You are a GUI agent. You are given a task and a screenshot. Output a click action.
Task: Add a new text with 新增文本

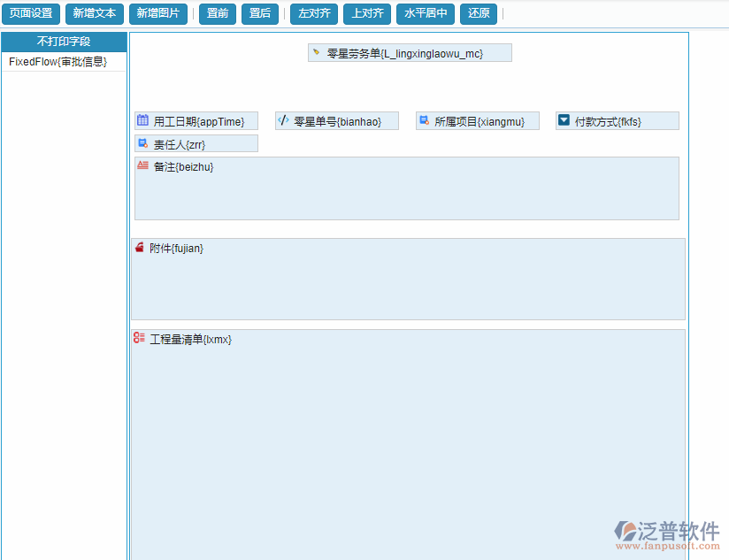[95, 13]
